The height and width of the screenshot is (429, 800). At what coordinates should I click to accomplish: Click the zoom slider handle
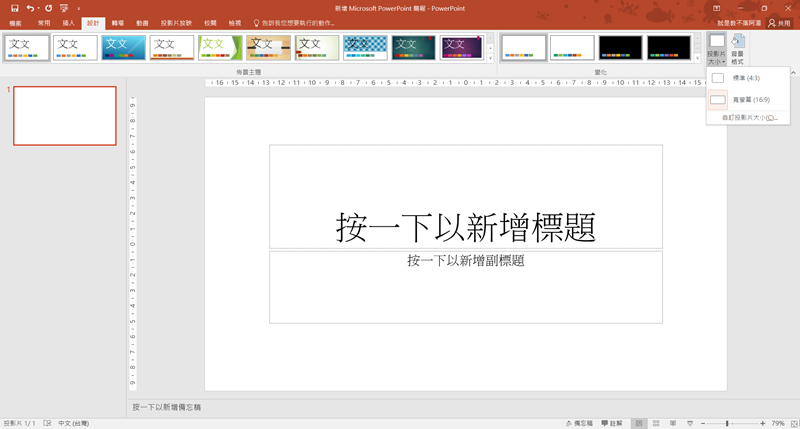[727, 423]
